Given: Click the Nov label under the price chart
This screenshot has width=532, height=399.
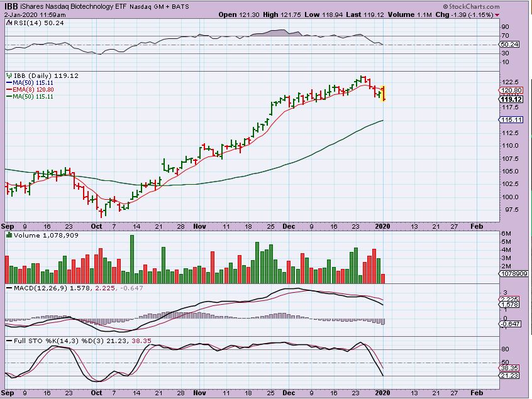Looking at the screenshot, I should point(199,226).
